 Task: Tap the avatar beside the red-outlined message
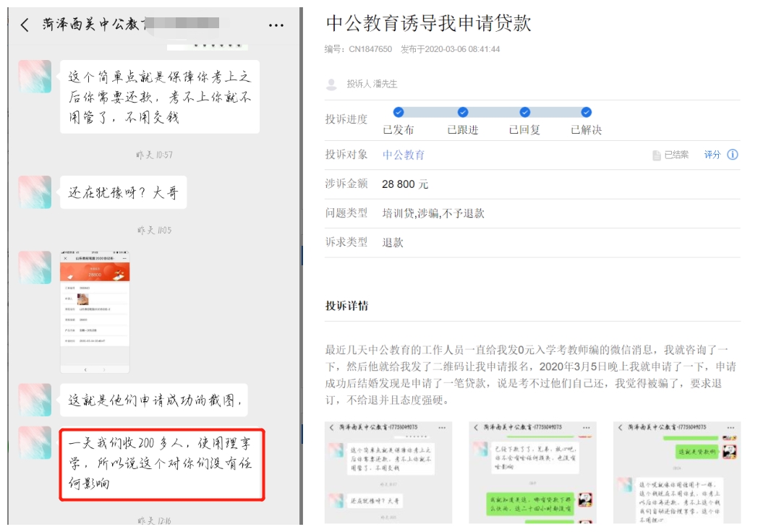click(35, 442)
